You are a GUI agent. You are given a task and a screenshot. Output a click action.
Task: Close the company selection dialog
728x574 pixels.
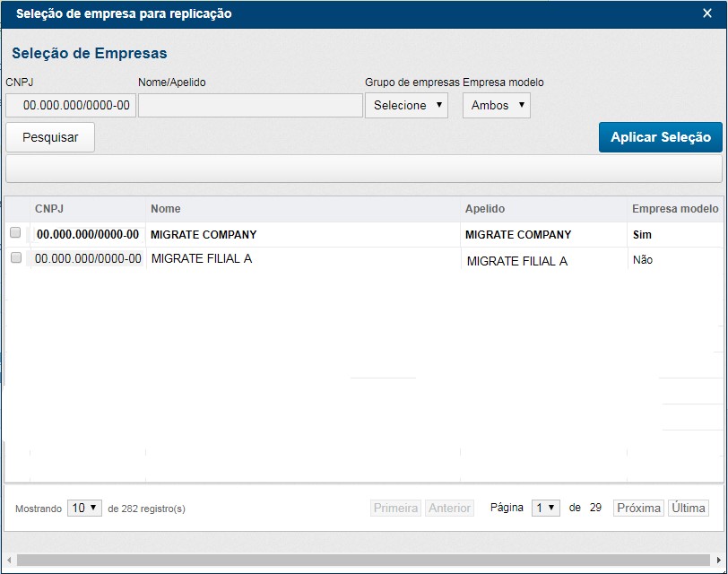[x=706, y=13]
